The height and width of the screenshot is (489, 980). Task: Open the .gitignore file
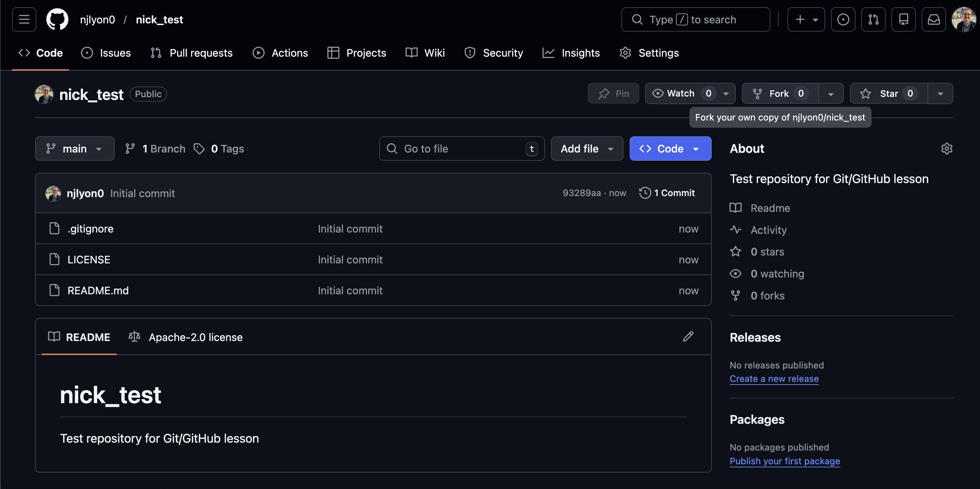point(91,228)
